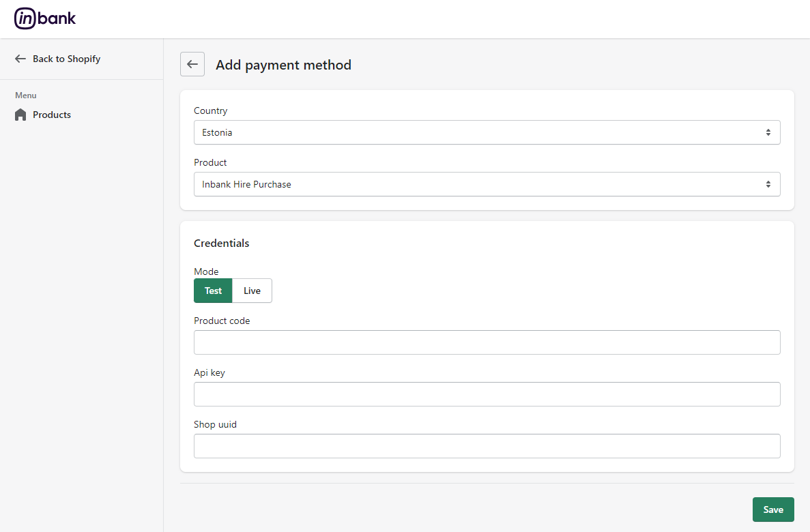Save the payment method
The image size is (810, 532).
point(772,509)
